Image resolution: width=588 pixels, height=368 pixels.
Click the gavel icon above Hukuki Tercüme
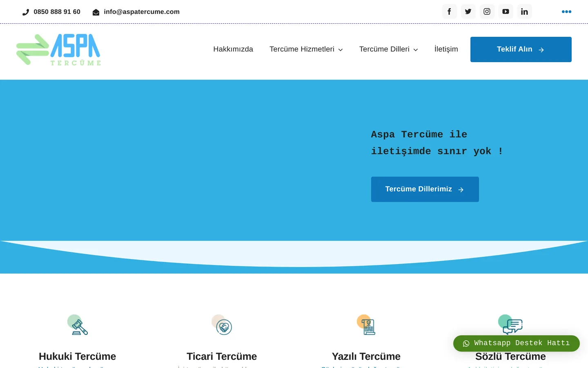point(78,325)
